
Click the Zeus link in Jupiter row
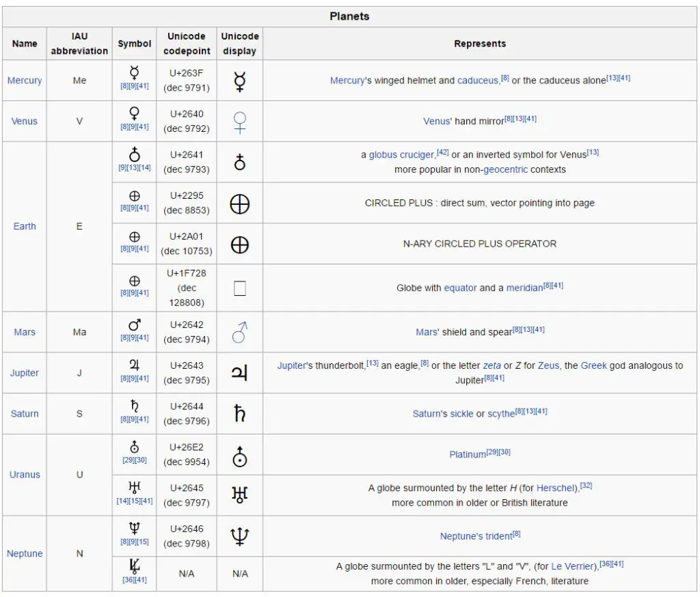548,365
